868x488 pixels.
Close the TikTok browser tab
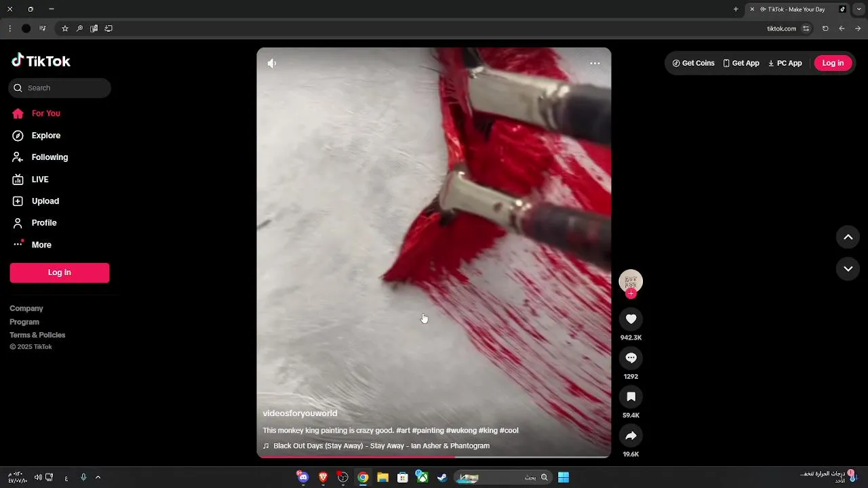click(752, 9)
